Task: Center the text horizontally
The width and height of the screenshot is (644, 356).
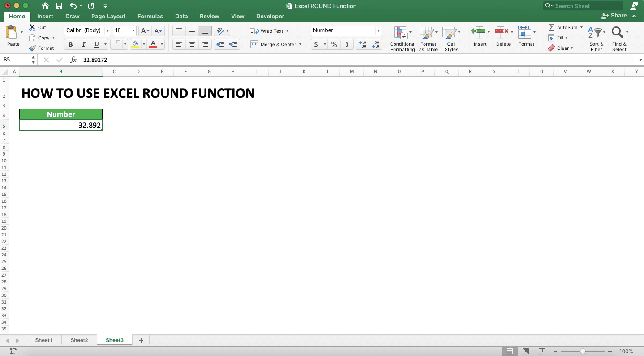Action: [x=192, y=44]
